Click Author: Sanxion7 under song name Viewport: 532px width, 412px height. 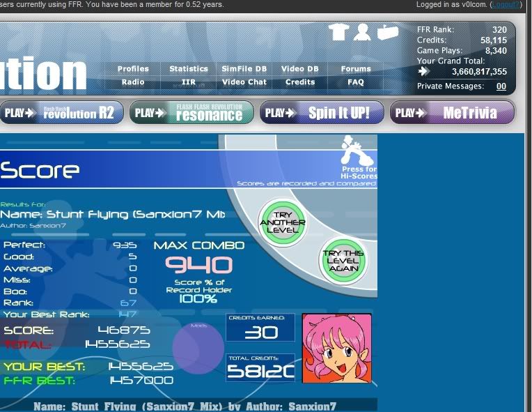pos(33,226)
